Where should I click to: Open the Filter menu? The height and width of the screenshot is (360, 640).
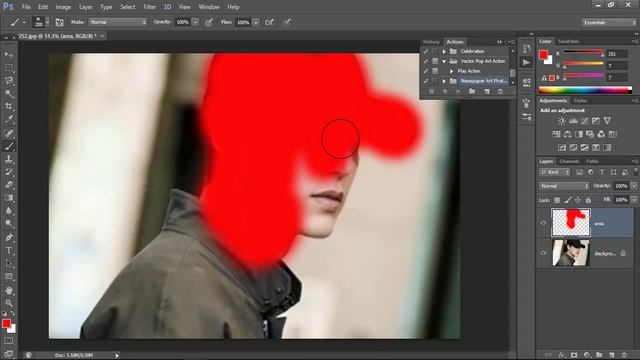pos(149,7)
